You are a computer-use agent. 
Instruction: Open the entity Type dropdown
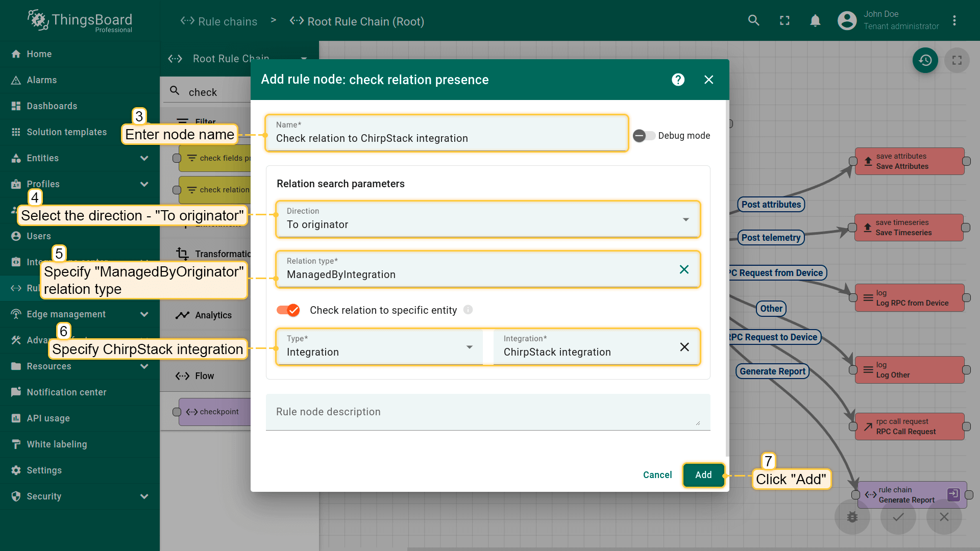pos(380,347)
